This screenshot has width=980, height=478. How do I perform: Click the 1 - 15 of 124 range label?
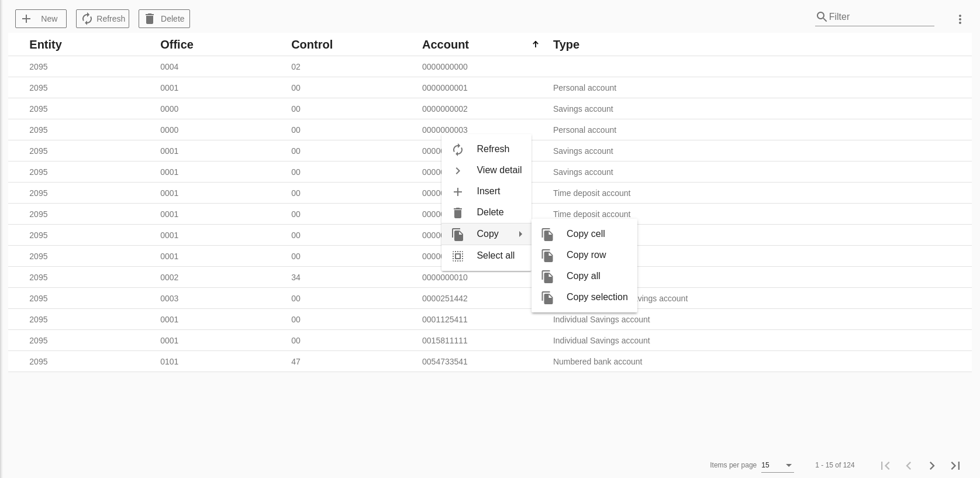pos(835,465)
